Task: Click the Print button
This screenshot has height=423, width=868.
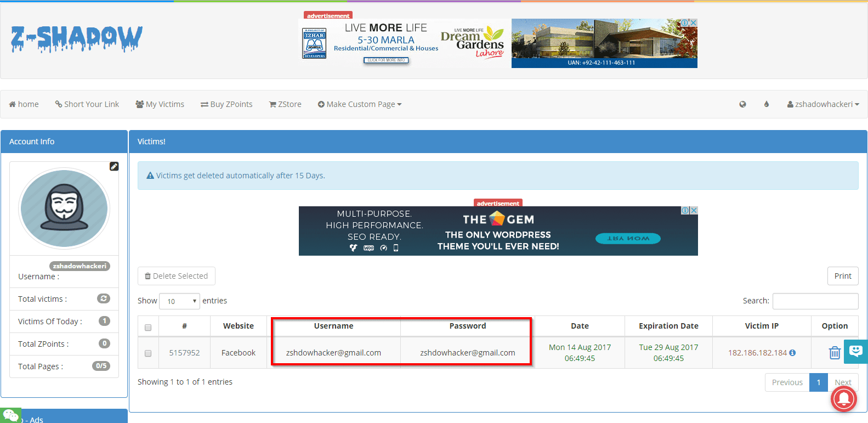Action: [843, 276]
